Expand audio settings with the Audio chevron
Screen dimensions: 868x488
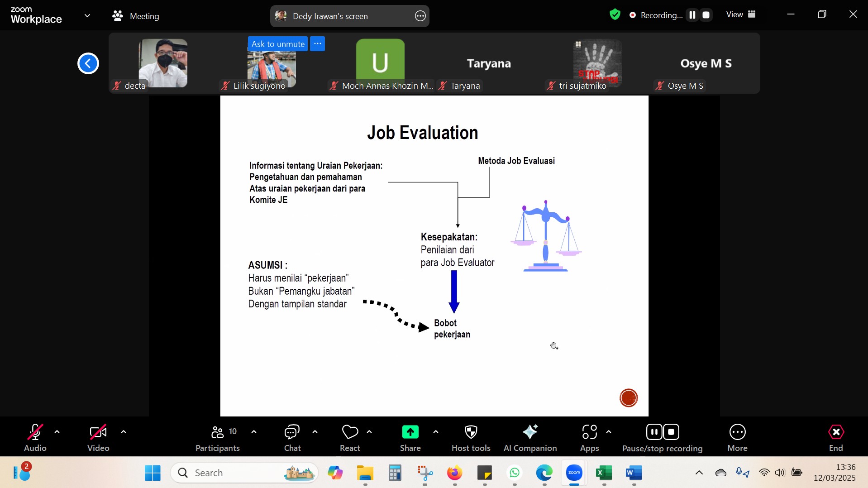[57, 431]
